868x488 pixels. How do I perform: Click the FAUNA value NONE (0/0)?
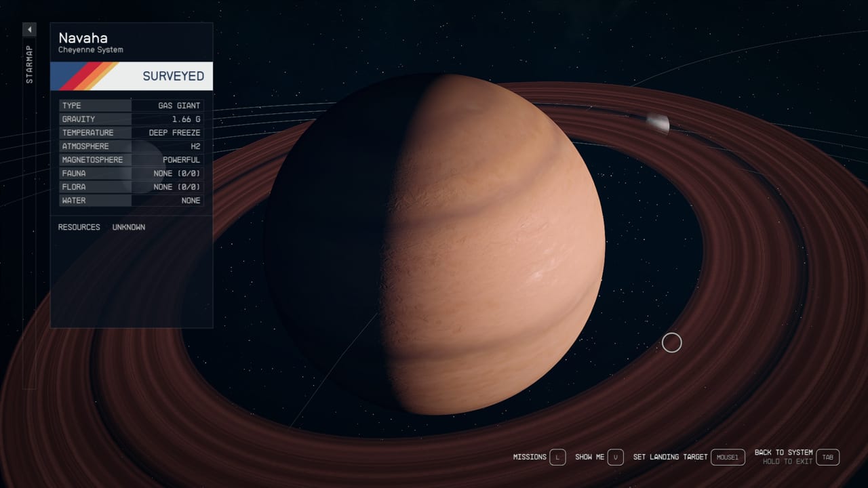click(177, 174)
